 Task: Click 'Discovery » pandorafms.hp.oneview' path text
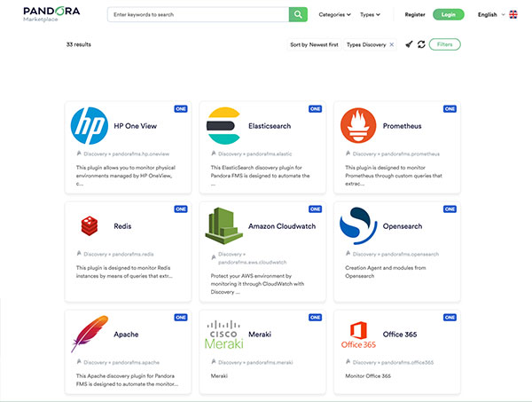126,154
